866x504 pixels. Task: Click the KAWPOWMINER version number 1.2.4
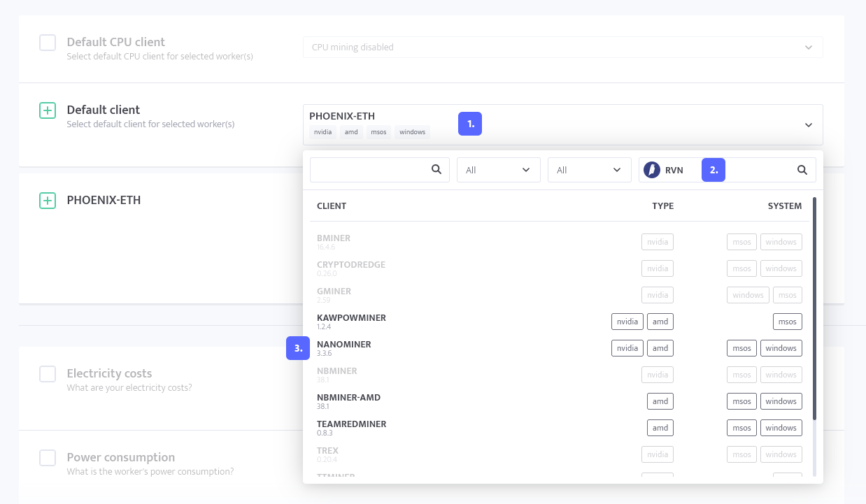point(323,326)
